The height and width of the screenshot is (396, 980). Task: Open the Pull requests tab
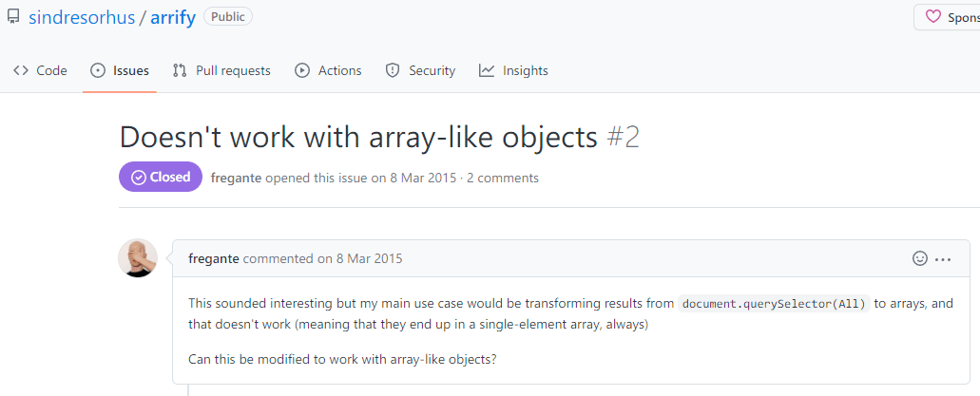coord(221,70)
